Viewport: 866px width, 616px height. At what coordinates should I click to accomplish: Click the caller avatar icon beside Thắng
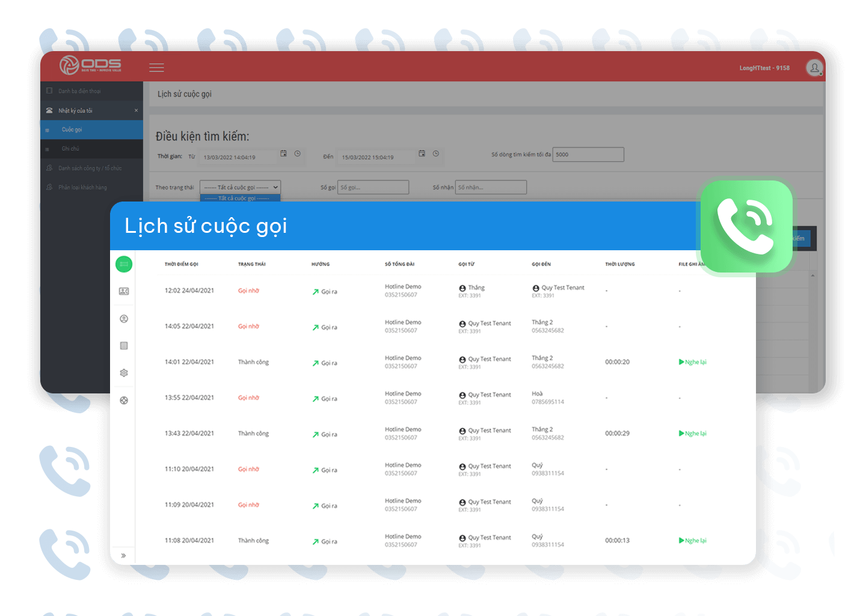[462, 288]
